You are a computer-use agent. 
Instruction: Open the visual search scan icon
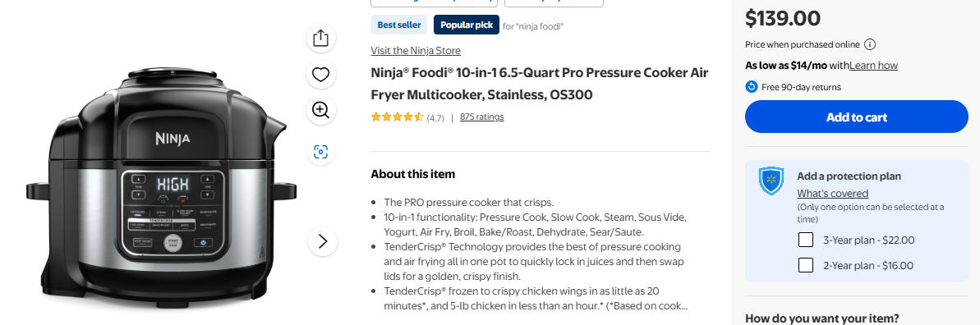(320, 151)
